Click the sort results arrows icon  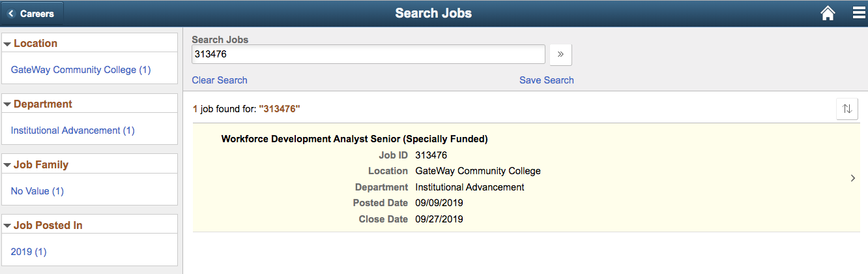tap(847, 109)
